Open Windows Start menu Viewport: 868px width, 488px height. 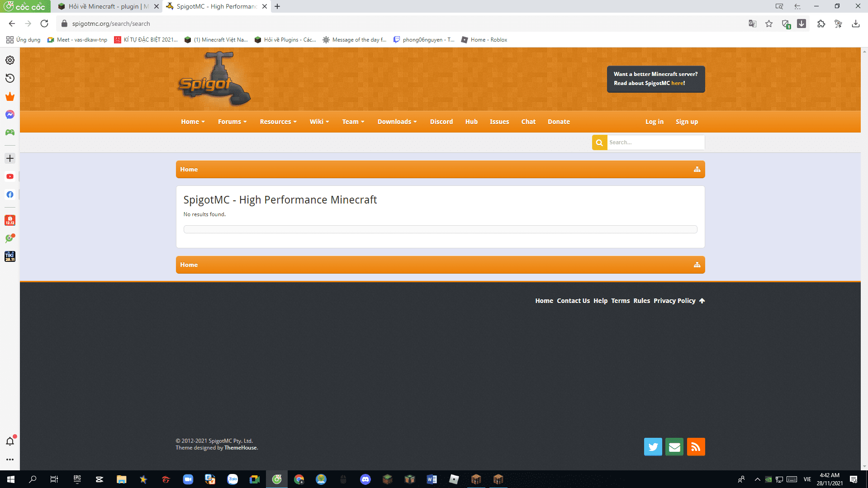pos(11,479)
